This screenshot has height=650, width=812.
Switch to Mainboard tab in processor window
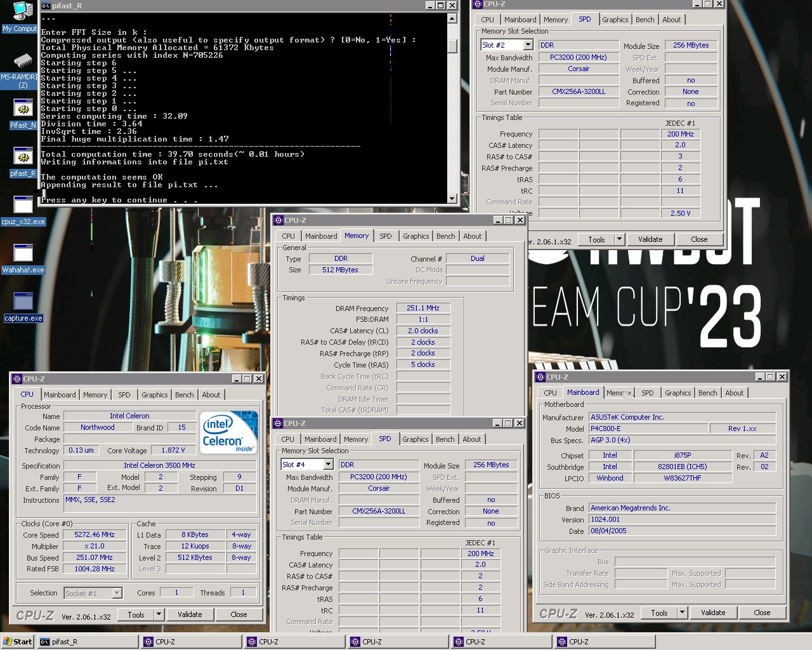(60, 395)
